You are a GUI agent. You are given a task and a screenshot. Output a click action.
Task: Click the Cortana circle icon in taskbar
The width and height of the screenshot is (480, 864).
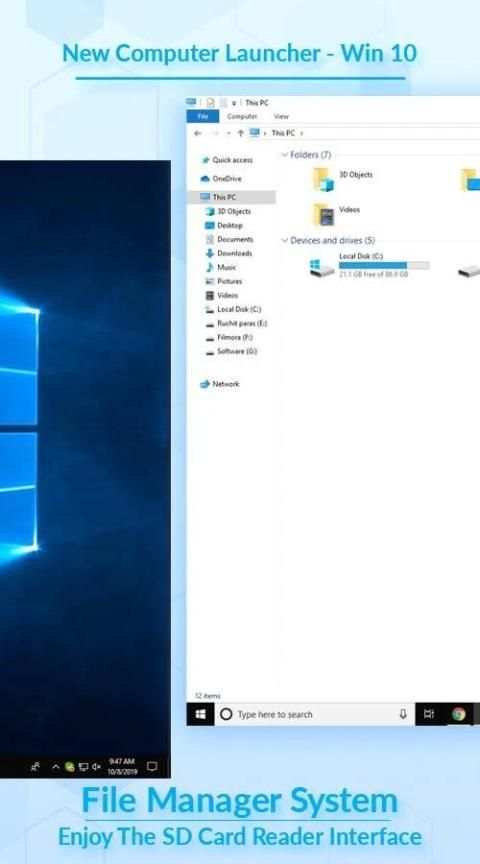point(226,714)
